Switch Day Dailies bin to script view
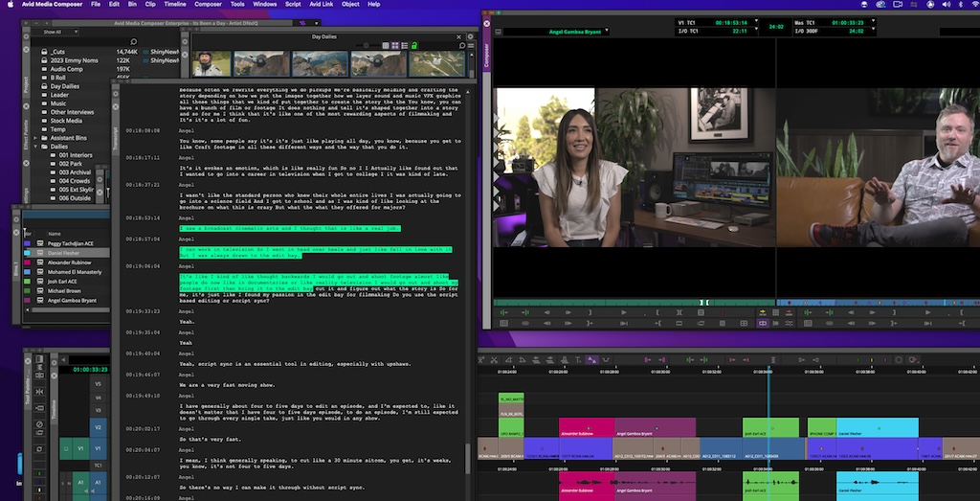The width and height of the screenshot is (980, 501). tap(405, 46)
